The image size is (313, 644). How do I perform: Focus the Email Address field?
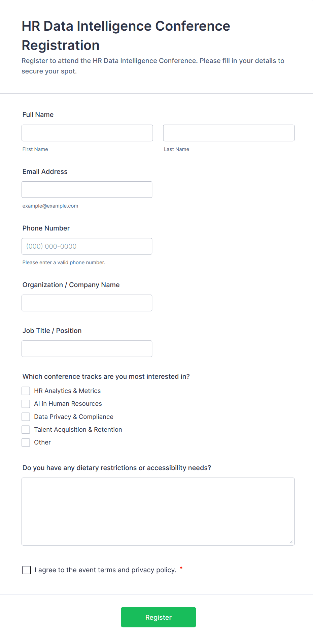pyautogui.click(x=87, y=189)
